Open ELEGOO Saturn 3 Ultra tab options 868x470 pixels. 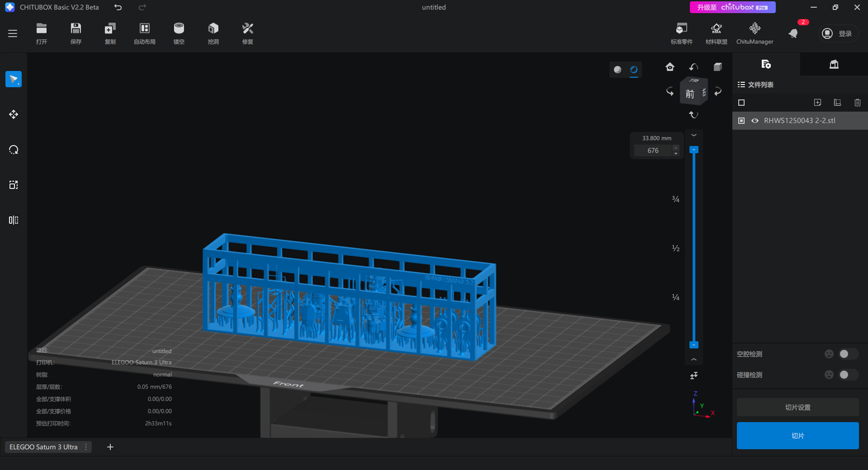tap(86, 447)
